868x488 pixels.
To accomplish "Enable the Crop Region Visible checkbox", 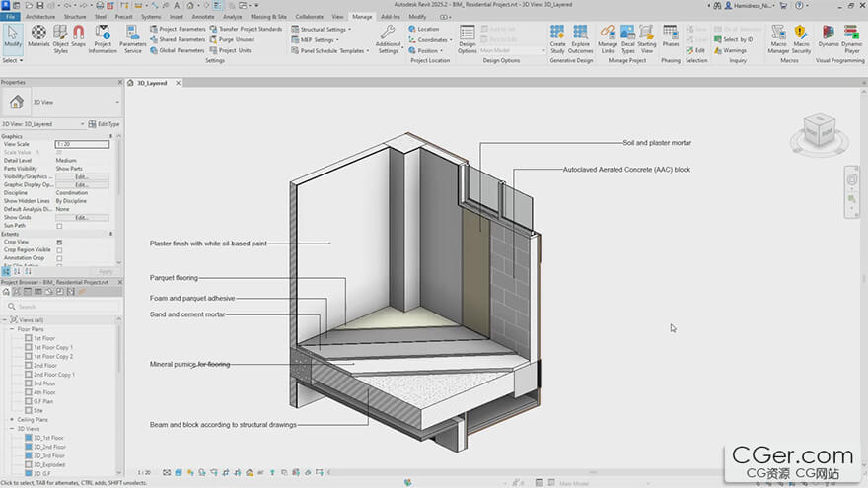I will pyautogui.click(x=59, y=250).
